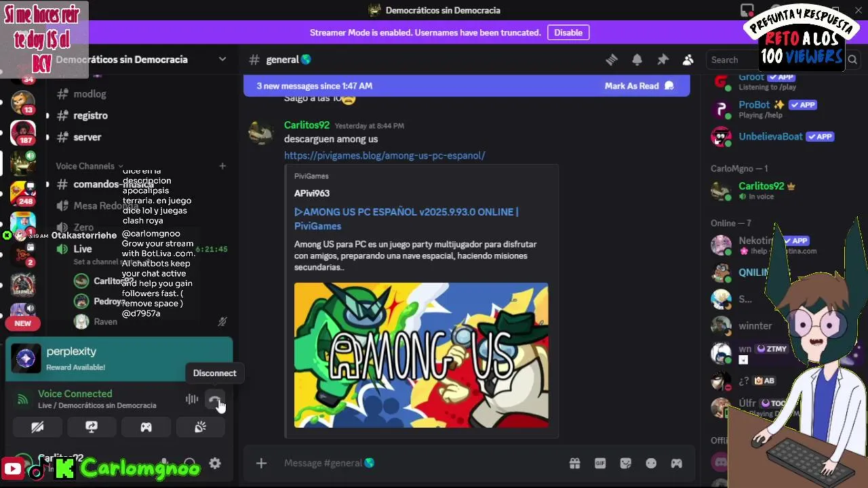Select UnbelievaBoat in the member list
The image size is (868, 488).
click(780, 137)
